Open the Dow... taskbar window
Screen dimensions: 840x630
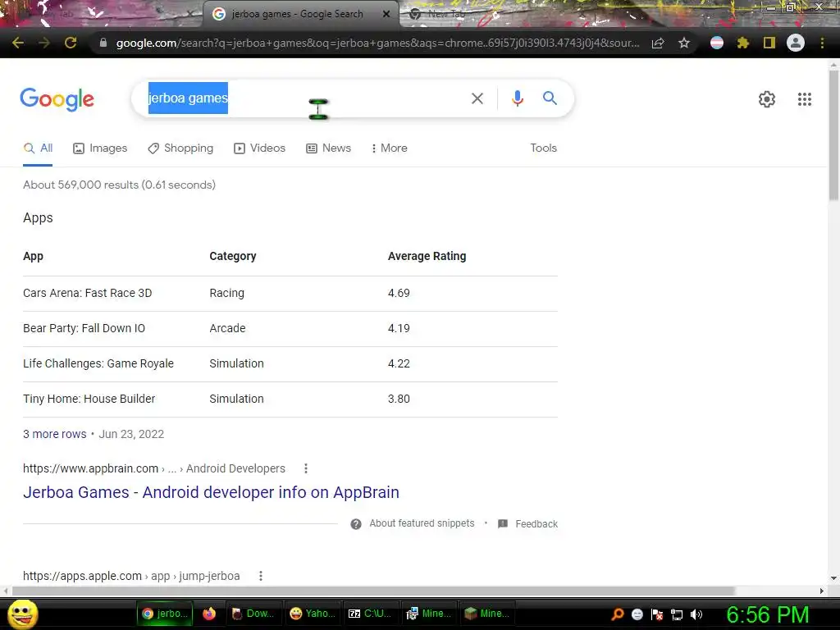pos(253,614)
